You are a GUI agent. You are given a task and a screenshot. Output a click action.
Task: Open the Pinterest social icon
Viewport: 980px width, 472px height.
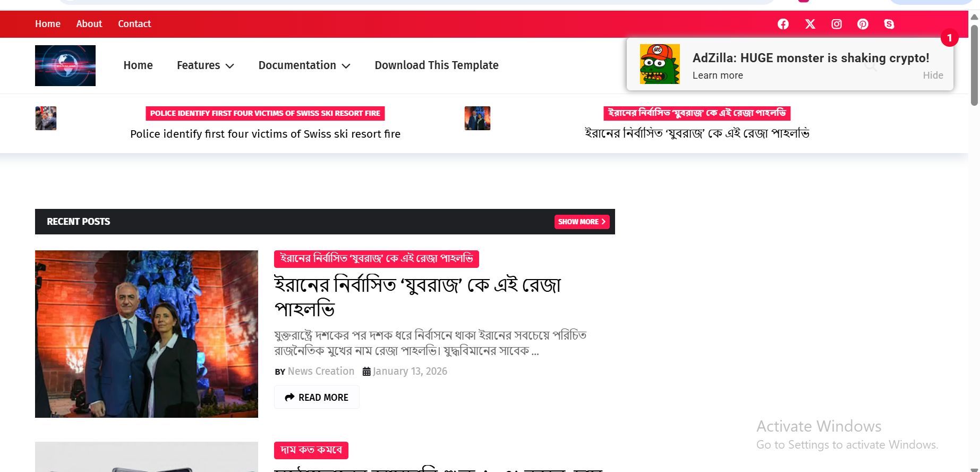[863, 24]
